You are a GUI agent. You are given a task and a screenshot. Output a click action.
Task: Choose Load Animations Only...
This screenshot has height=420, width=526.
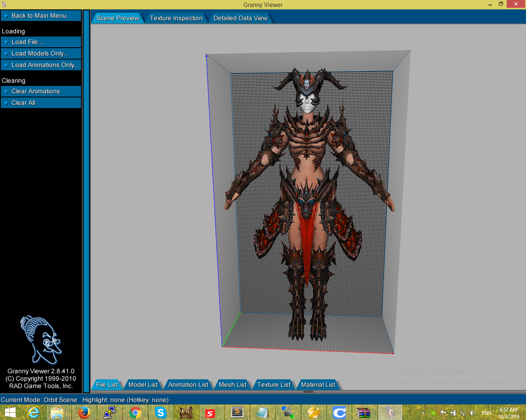pyautogui.click(x=41, y=65)
